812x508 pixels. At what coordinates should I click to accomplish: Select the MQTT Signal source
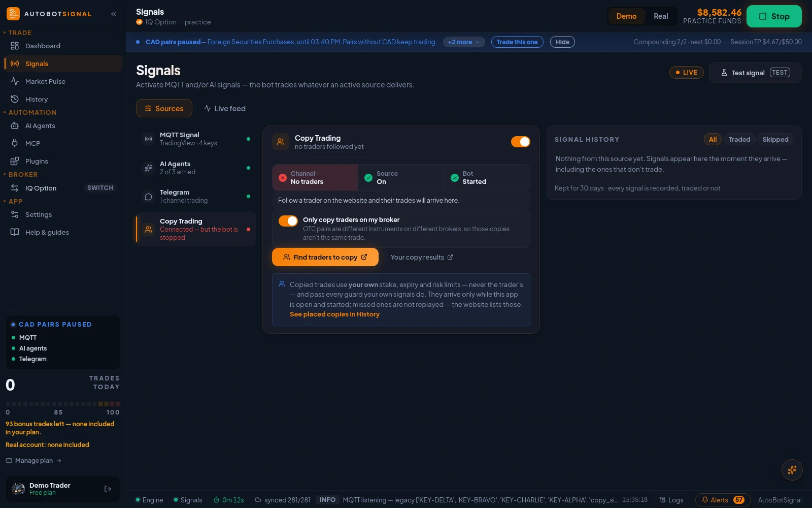coord(196,139)
